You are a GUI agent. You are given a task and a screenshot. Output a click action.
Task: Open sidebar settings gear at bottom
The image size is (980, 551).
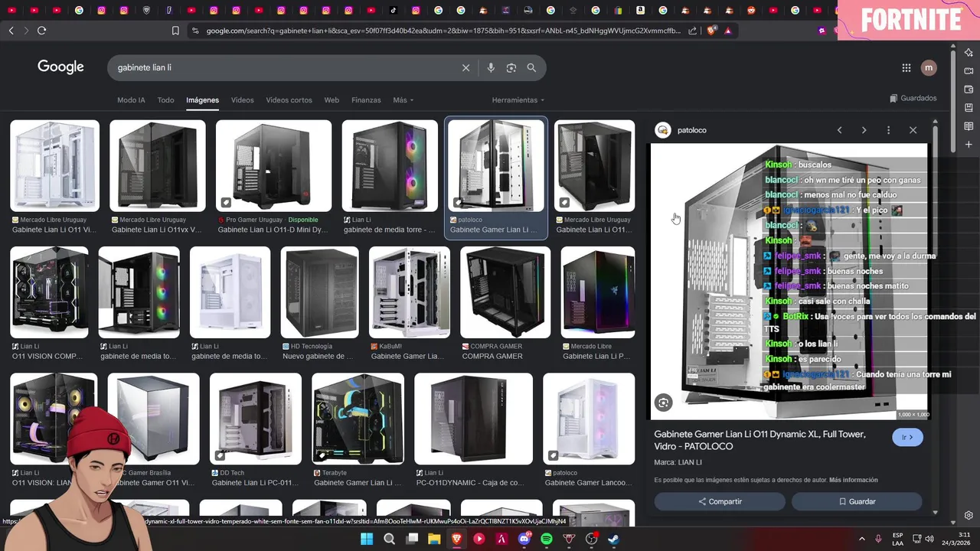(x=969, y=516)
